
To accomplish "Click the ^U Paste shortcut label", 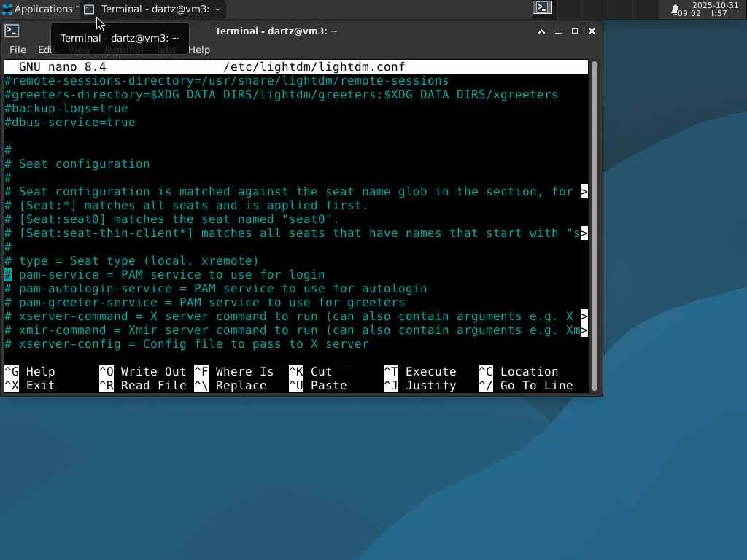I will [318, 385].
